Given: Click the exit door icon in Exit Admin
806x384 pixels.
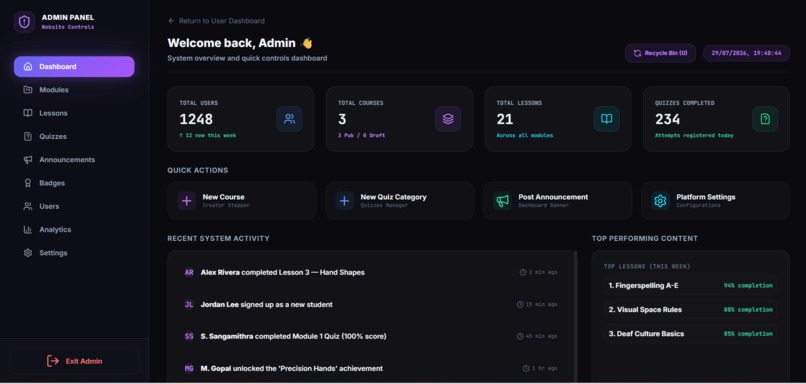Looking at the screenshot, I should pos(53,361).
